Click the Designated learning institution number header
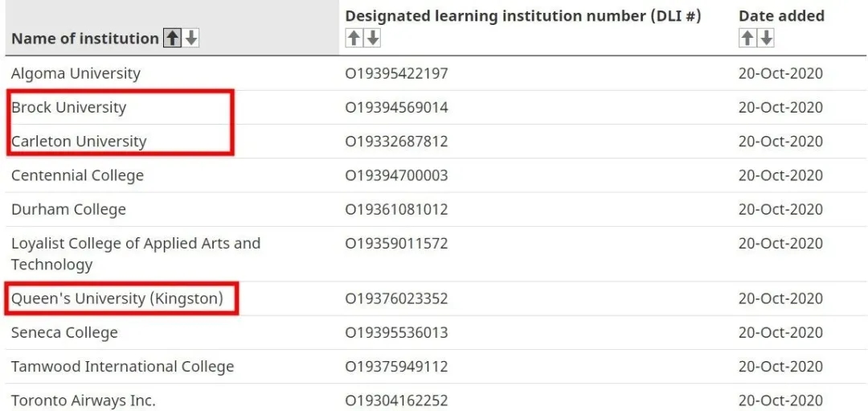Image resolution: width=868 pixels, height=411 pixels. click(x=523, y=16)
